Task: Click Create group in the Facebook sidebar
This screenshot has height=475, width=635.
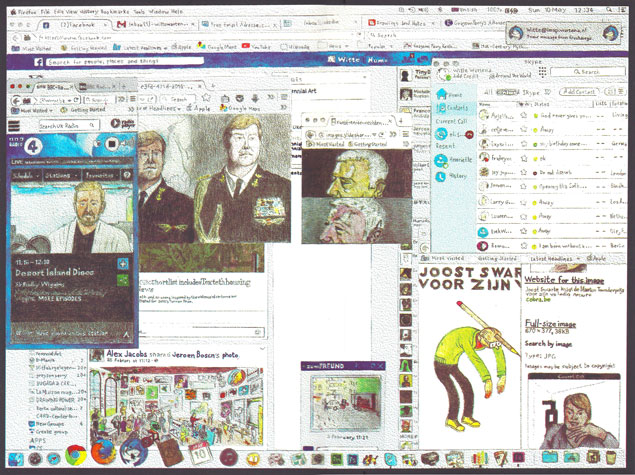Action: pyautogui.click(x=51, y=432)
